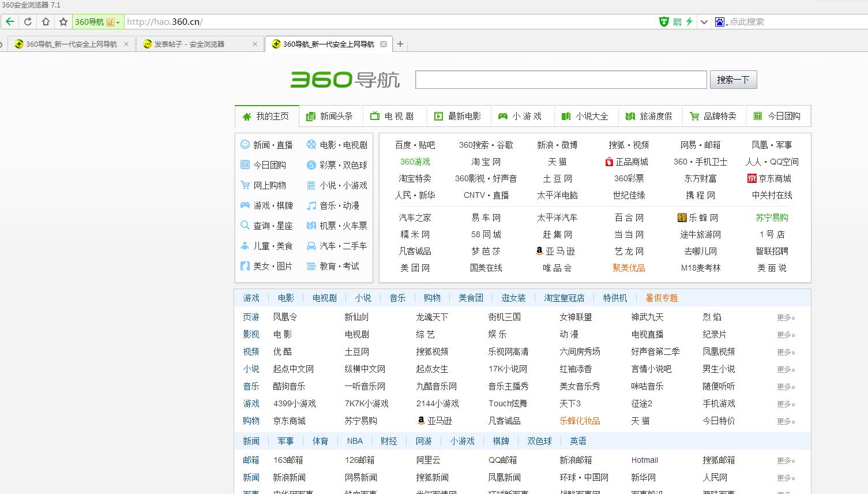This screenshot has width=868, height=494.
Task: Click the QR code icon in address bar
Action: (x=677, y=22)
